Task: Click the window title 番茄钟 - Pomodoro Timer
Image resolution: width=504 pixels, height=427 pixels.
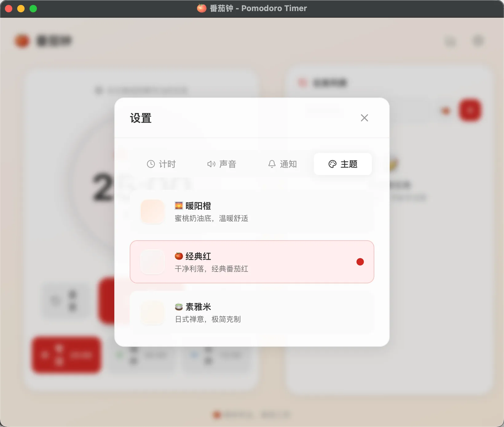Action: (x=258, y=8)
